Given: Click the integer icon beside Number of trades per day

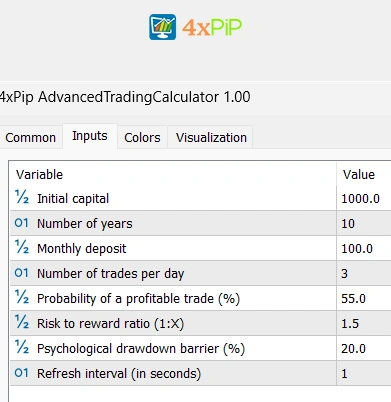Looking at the screenshot, I should pos(22,273).
